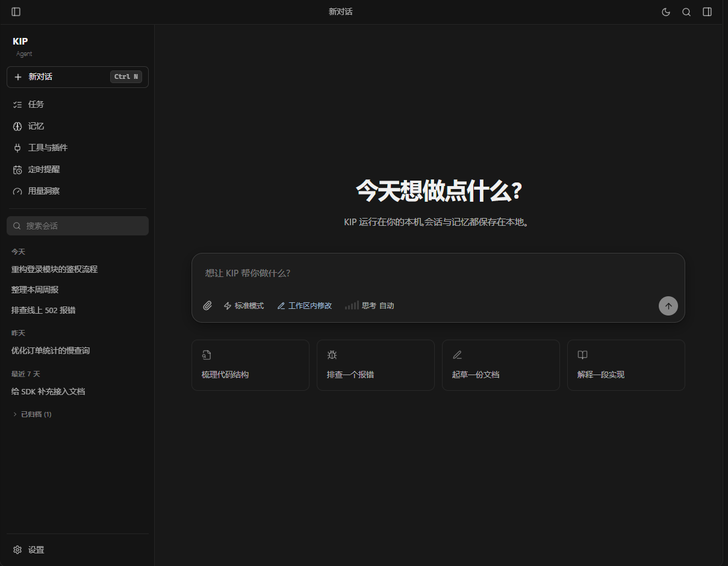
Task: Open the 工作区内修改 permission selector
Action: (304, 306)
